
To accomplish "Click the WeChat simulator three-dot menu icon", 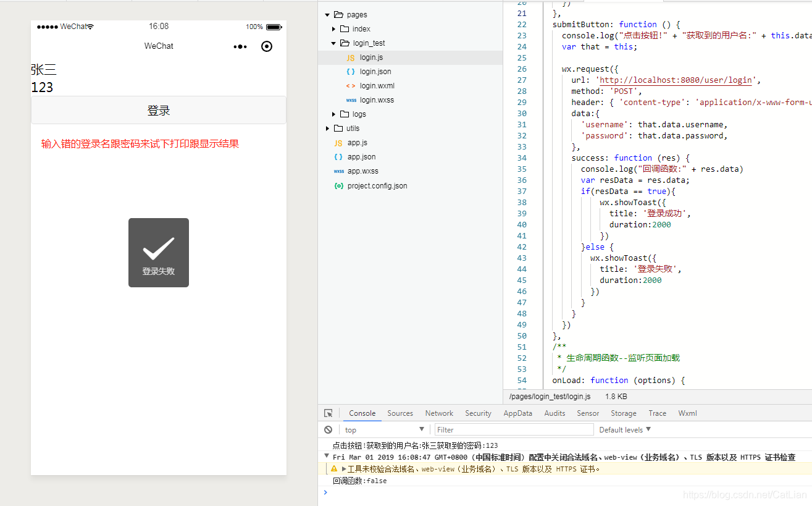I will (x=240, y=46).
